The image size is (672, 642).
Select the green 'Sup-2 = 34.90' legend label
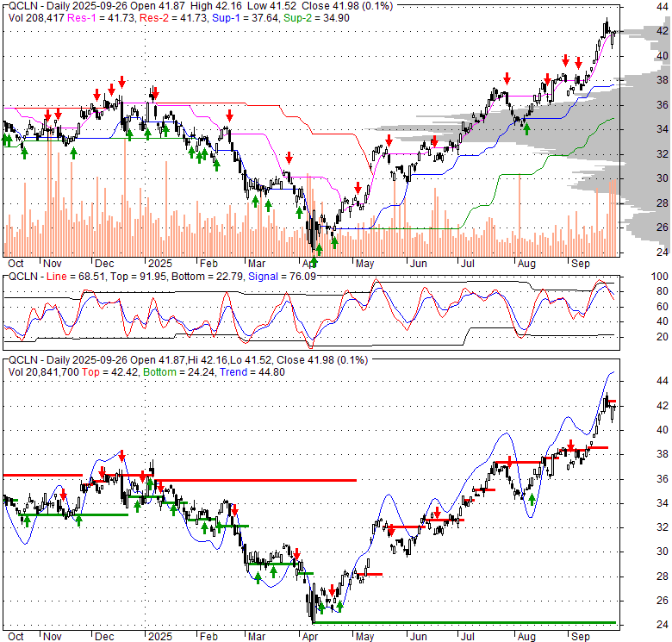316,18
